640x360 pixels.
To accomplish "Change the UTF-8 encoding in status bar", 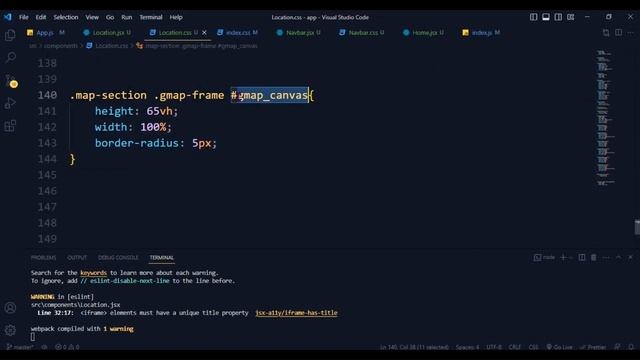I will tap(494, 347).
